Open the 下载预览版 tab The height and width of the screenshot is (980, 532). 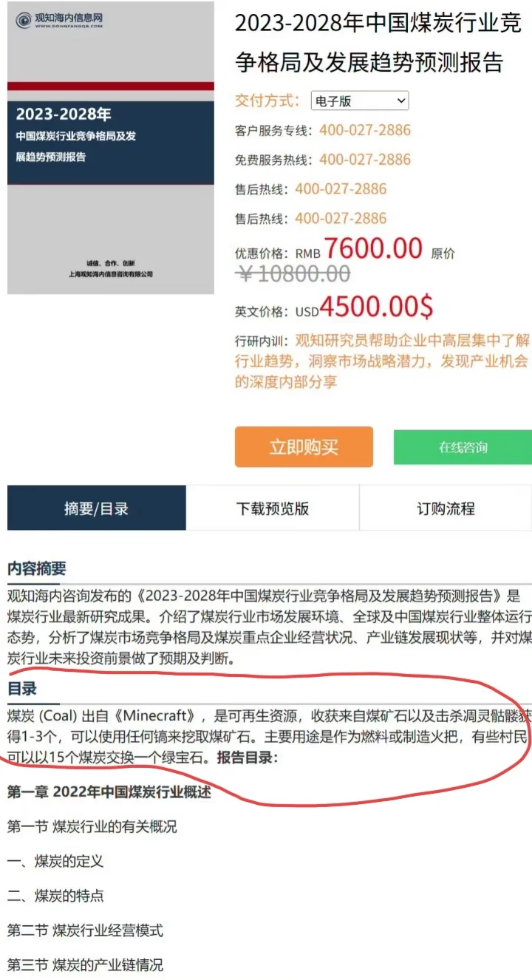point(273,508)
